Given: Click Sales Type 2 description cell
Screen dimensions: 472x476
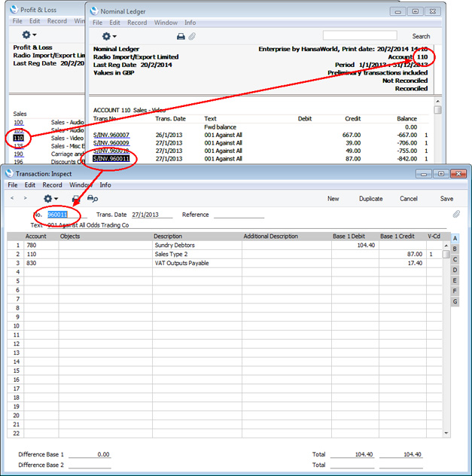Looking at the screenshot, I should click(197, 254).
